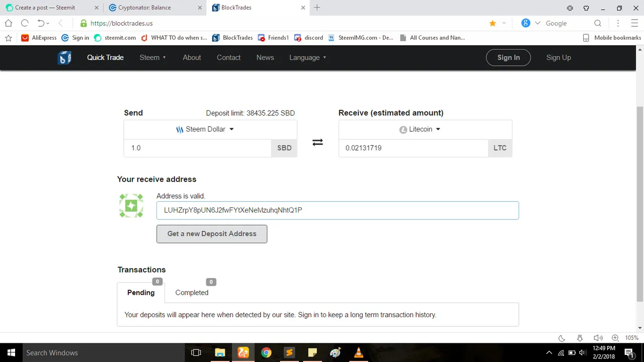Image resolution: width=644 pixels, height=362 pixels.
Task: Open SteemIMG.com bookmark
Action: 361,38
